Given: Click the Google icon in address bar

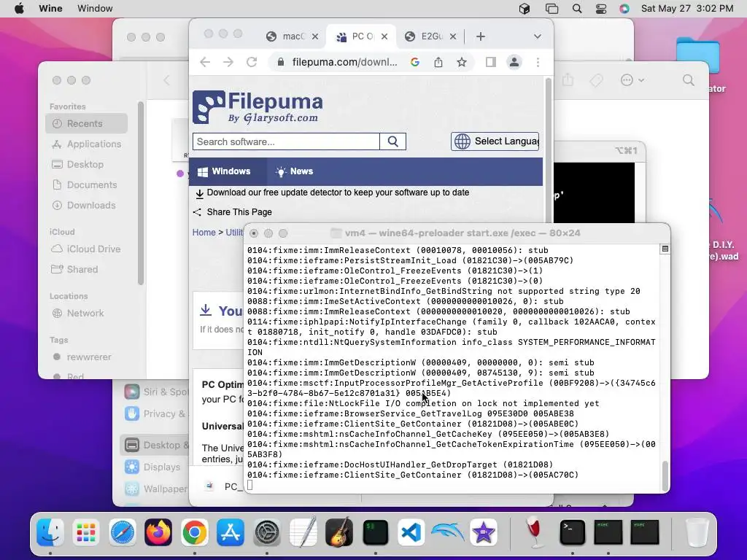Looking at the screenshot, I should pyautogui.click(x=415, y=62).
